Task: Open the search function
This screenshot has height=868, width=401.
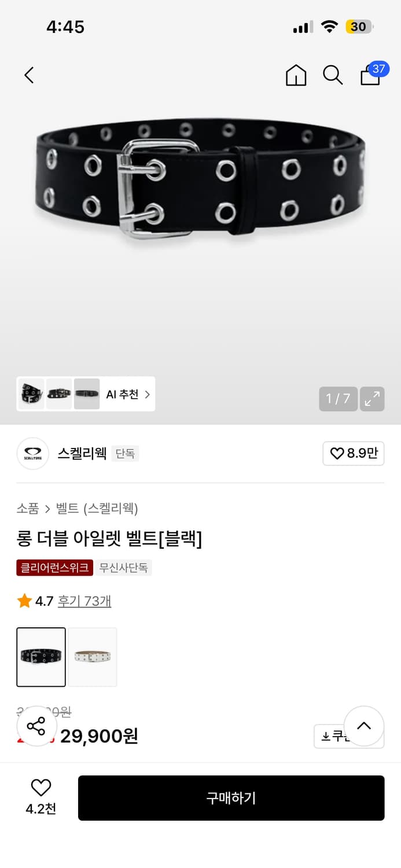Action: point(333,75)
